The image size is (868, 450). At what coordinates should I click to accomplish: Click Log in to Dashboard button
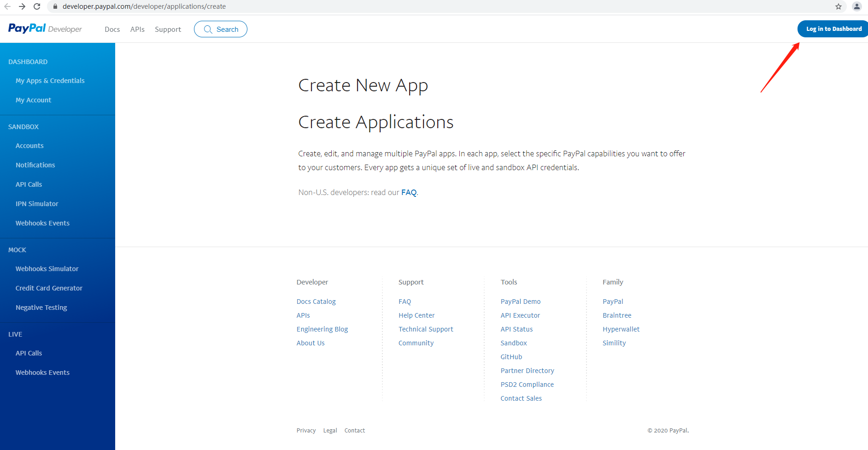pos(833,29)
